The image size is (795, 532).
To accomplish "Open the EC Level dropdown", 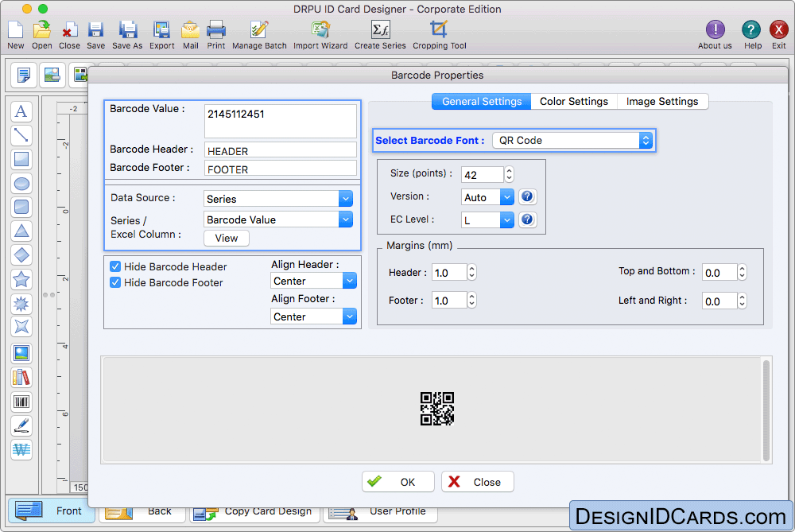I will tap(487, 220).
